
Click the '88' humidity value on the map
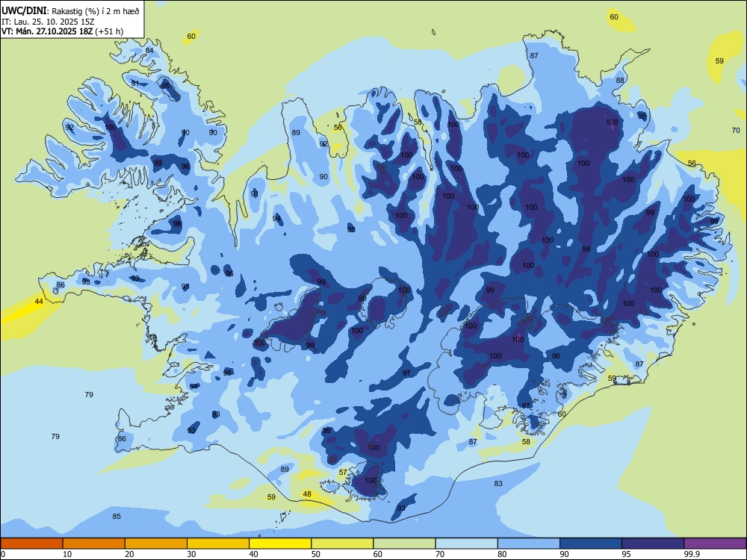coord(620,81)
